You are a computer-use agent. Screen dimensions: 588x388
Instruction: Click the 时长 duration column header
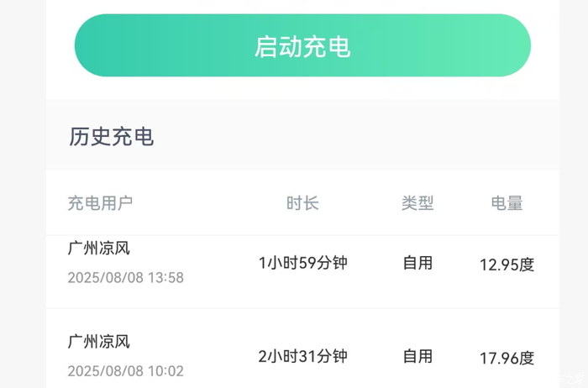tap(302, 203)
